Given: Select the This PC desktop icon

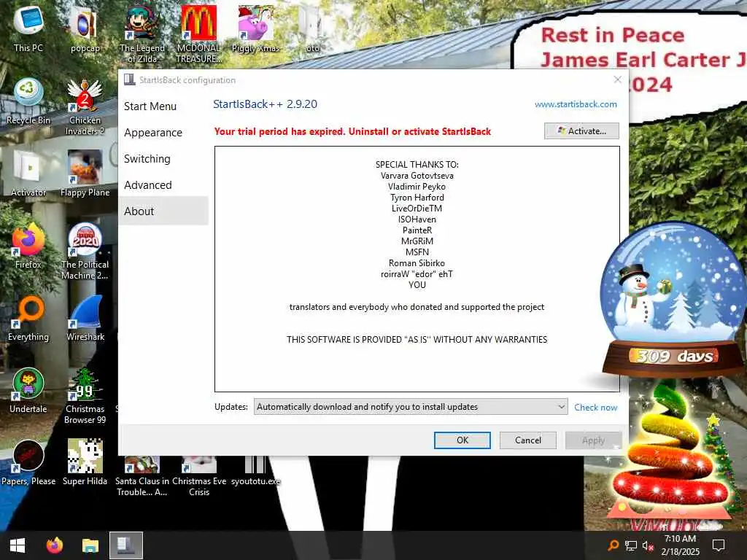Looking at the screenshot, I should pos(28,29).
